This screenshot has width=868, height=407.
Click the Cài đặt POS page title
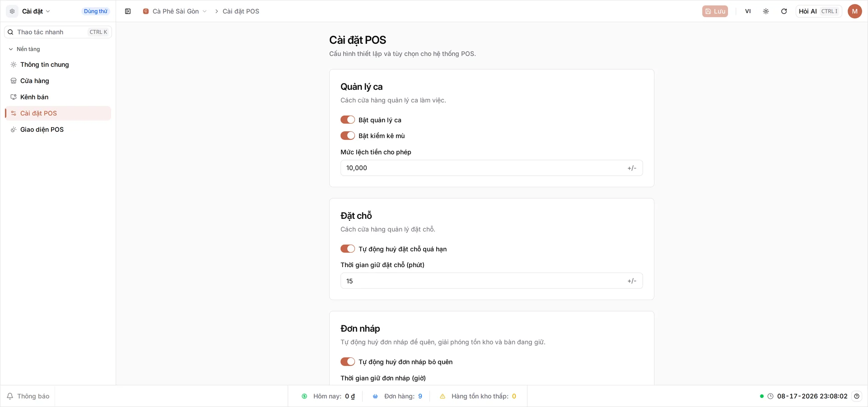click(358, 40)
